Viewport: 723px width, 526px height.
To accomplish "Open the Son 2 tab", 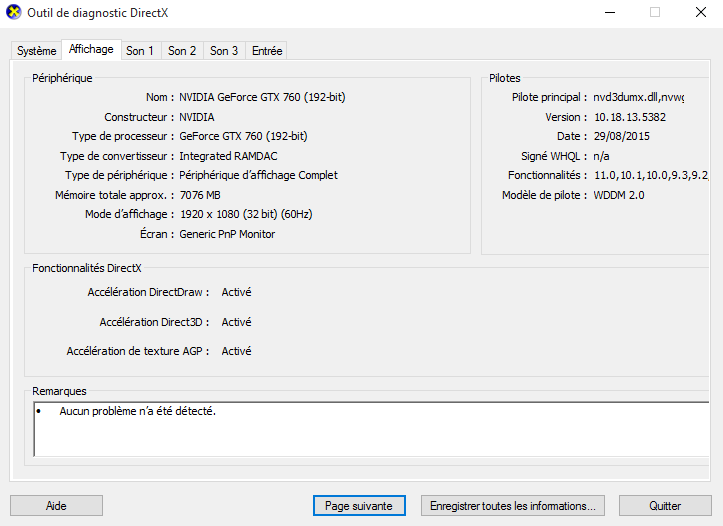I will coord(182,51).
